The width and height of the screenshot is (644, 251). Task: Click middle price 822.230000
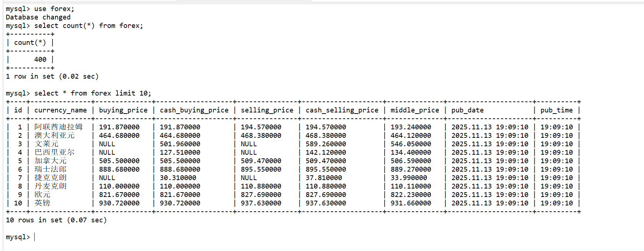click(x=411, y=195)
